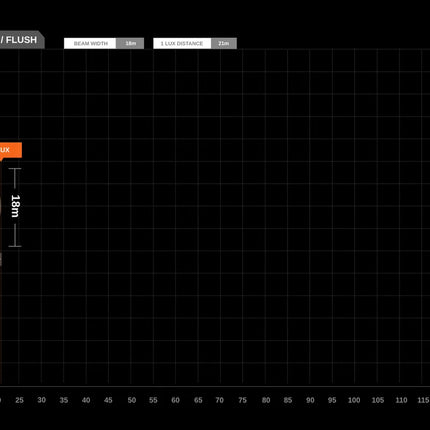Click the 115 axis label
Image resolution: width=430 pixels, height=430 pixels.
423,400
